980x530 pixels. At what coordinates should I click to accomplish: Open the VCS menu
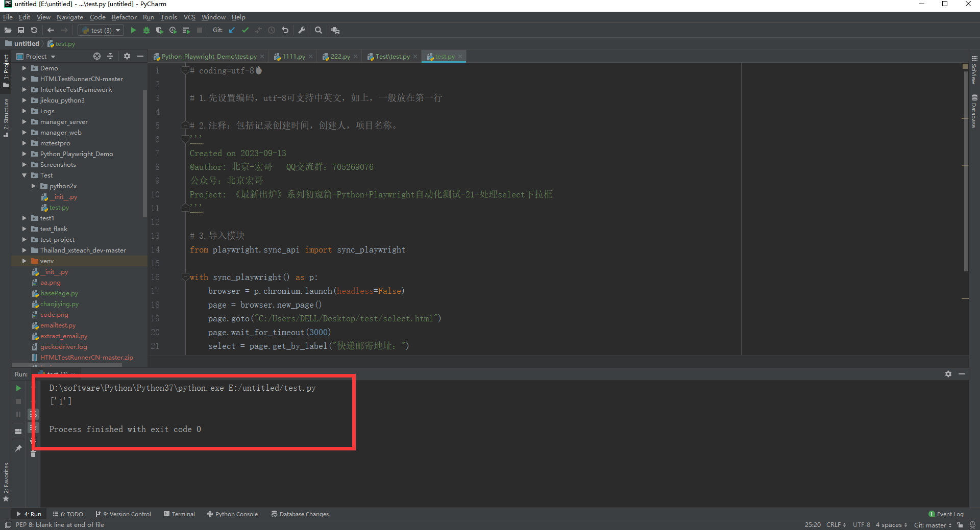189,17
